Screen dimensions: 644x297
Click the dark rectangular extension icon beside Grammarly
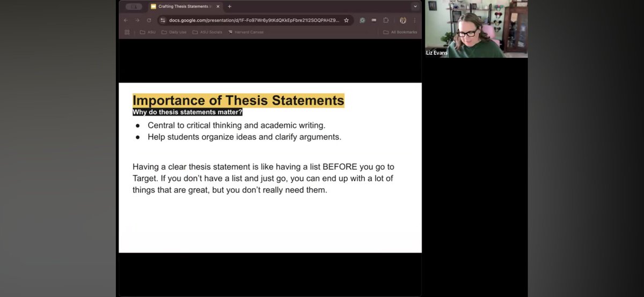(x=374, y=20)
